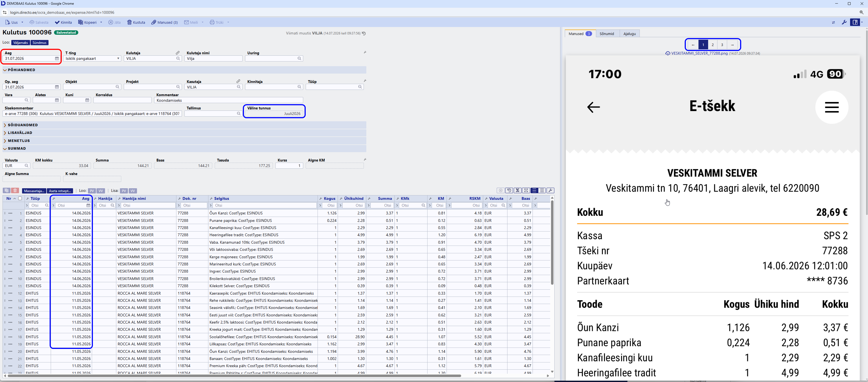Click the red delete rows icon above the table
Image resolution: width=868 pixels, height=382 pixels.
[15, 191]
